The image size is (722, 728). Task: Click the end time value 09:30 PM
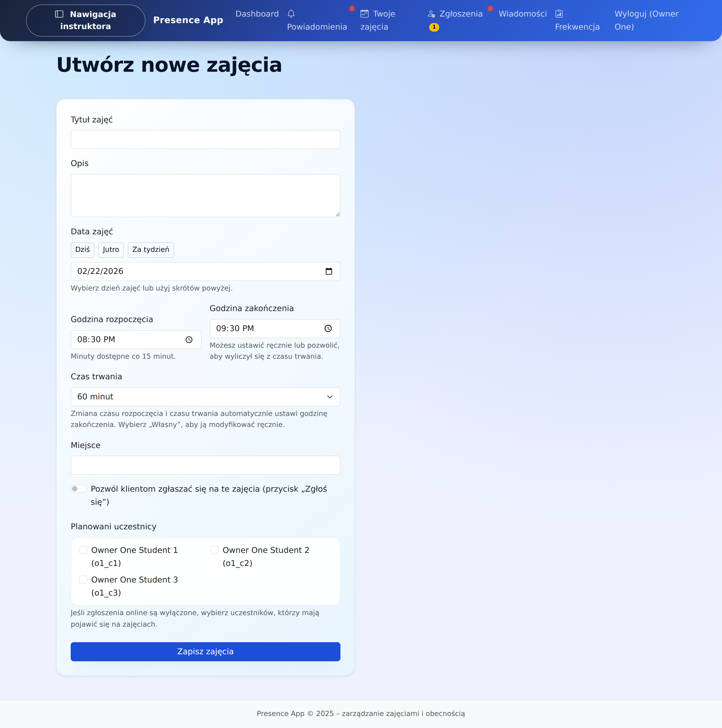(x=235, y=329)
